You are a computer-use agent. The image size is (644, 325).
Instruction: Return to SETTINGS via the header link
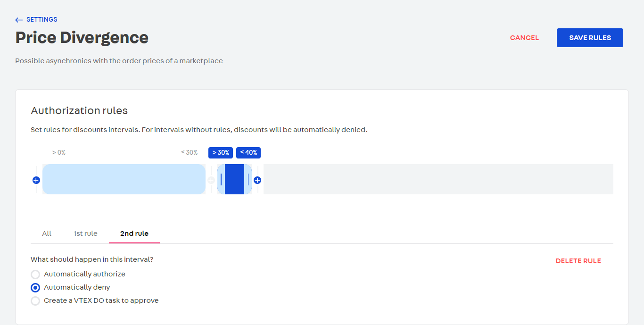click(41, 19)
